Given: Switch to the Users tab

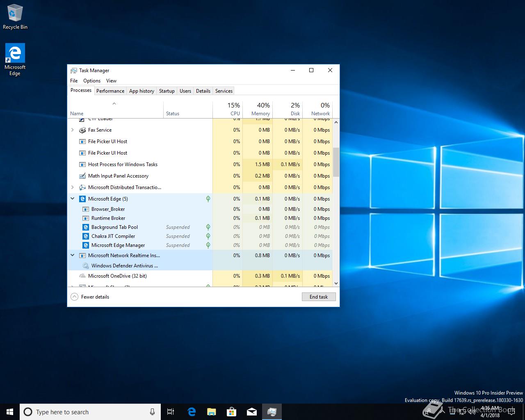Looking at the screenshot, I should (x=185, y=91).
